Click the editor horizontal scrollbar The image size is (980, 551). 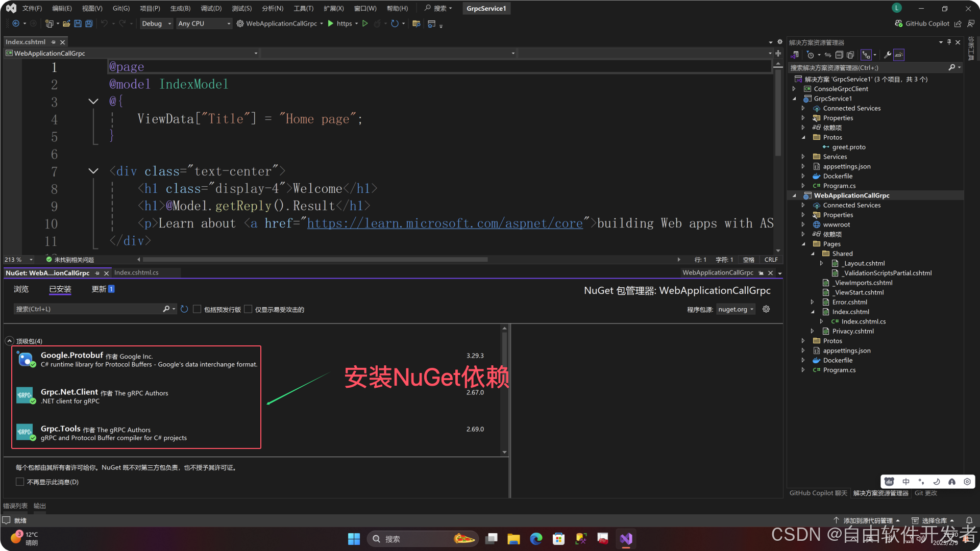point(316,259)
